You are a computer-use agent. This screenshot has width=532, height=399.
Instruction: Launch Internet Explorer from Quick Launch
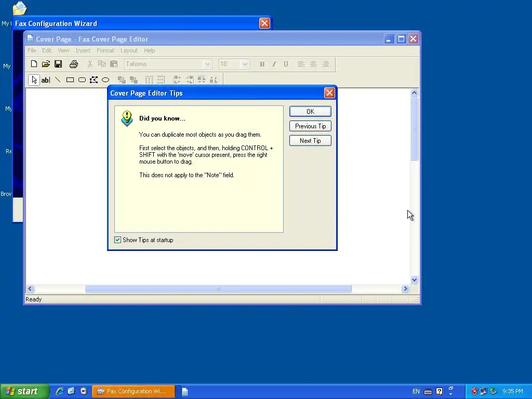tap(60, 391)
